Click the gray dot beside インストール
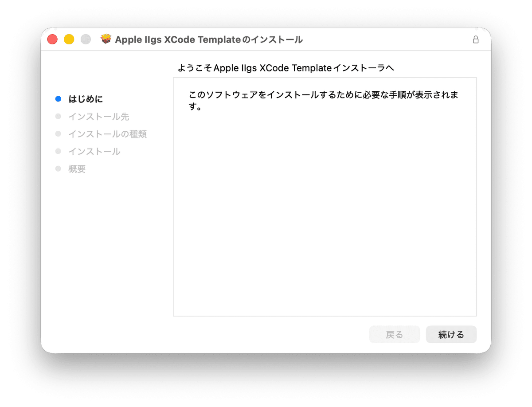532x407 pixels. (x=59, y=151)
